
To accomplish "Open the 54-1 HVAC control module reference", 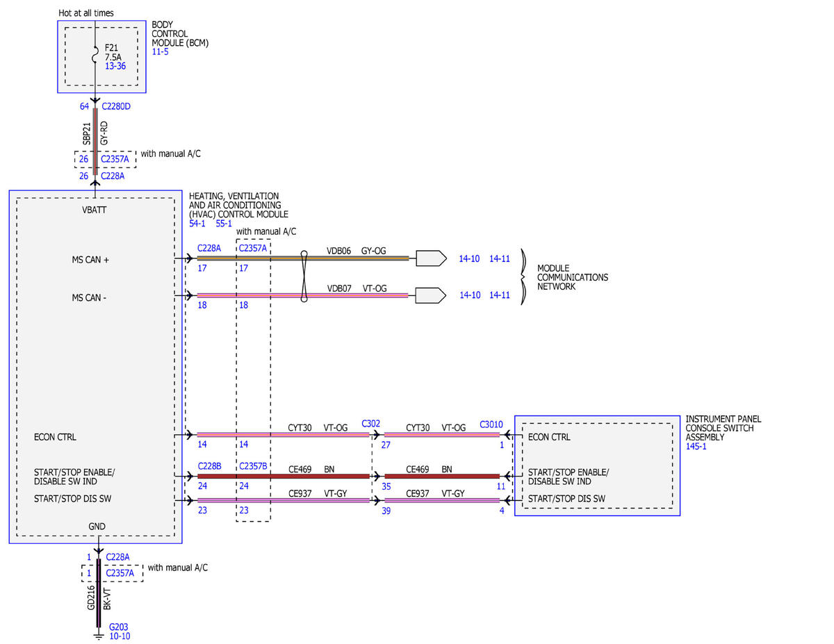I will pos(197,224).
